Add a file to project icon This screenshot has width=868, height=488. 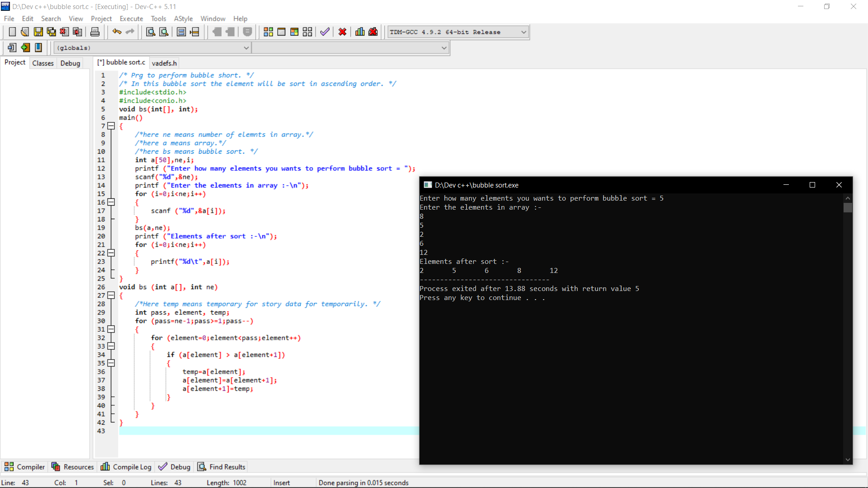(25, 47)
